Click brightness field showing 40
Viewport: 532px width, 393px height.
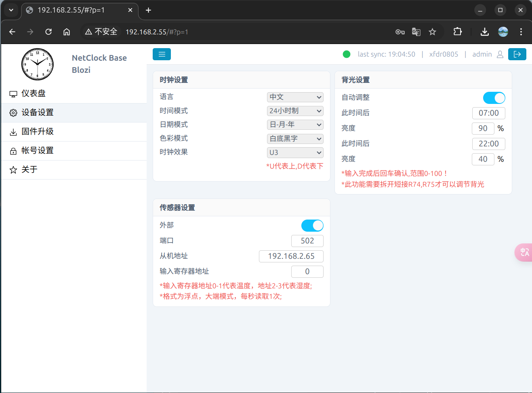tap(483, 159)
